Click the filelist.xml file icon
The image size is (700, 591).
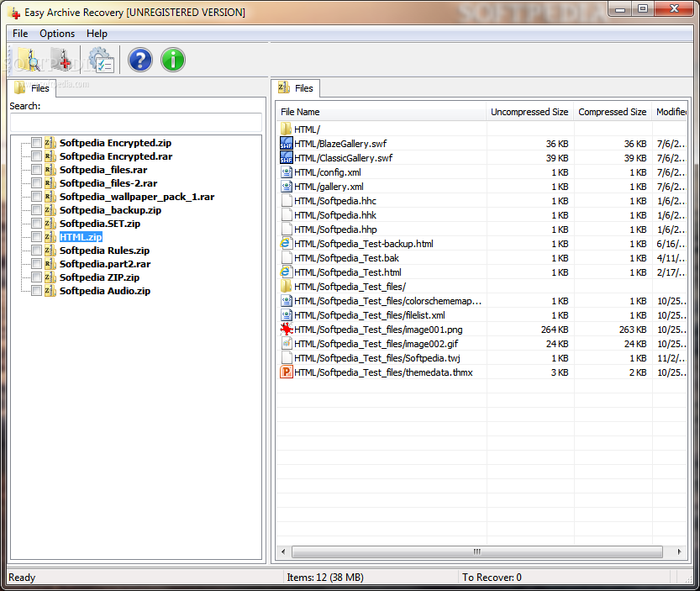(287, 315)
